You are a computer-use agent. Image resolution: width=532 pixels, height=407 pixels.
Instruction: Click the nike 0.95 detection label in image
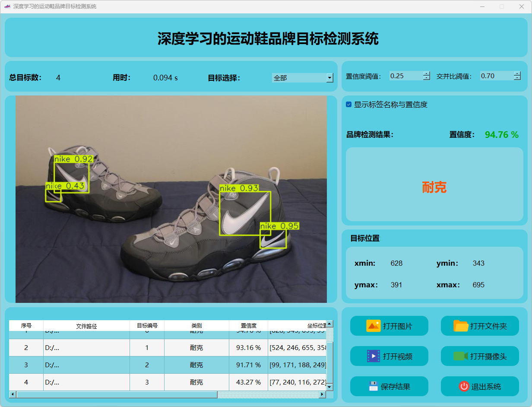pos(279,226)
